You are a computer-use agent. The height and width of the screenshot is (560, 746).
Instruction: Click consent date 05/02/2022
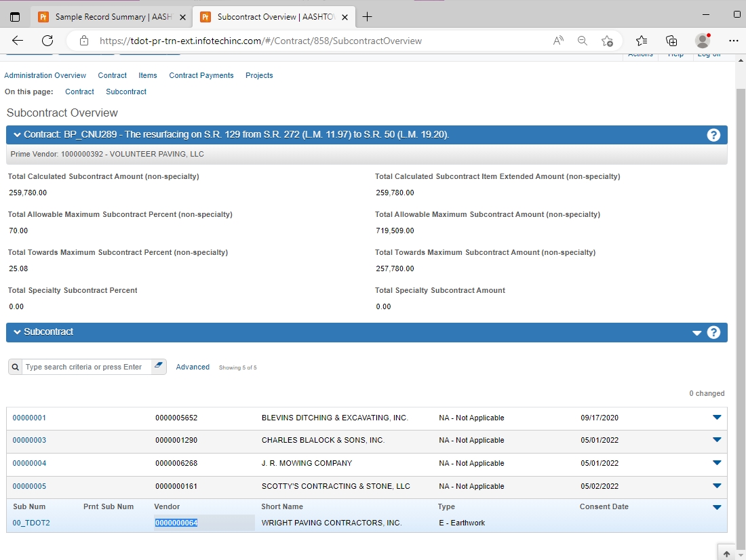point(600,486)
